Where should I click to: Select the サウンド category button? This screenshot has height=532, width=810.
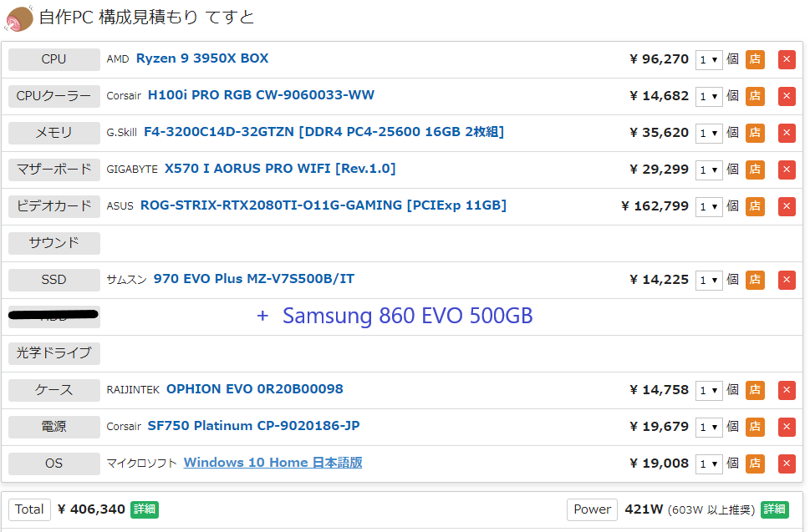click(x=54, y=243)
